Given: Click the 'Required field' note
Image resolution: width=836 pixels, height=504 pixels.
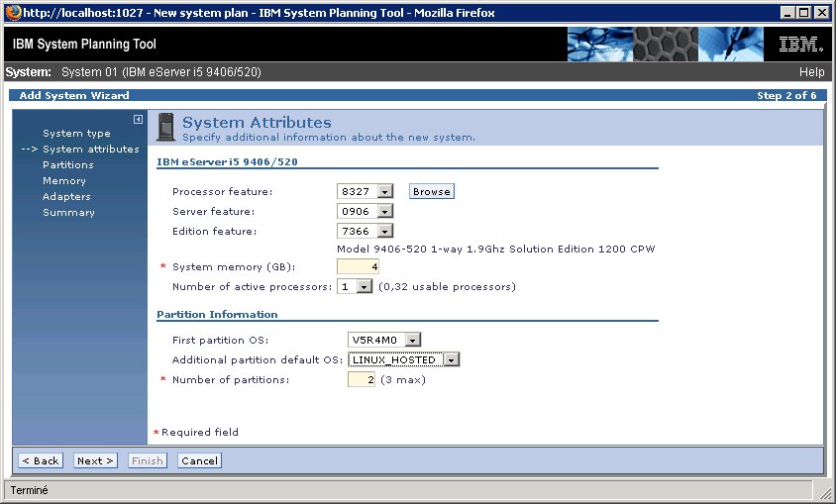Looking at the screenshot, I should [200, 432].
